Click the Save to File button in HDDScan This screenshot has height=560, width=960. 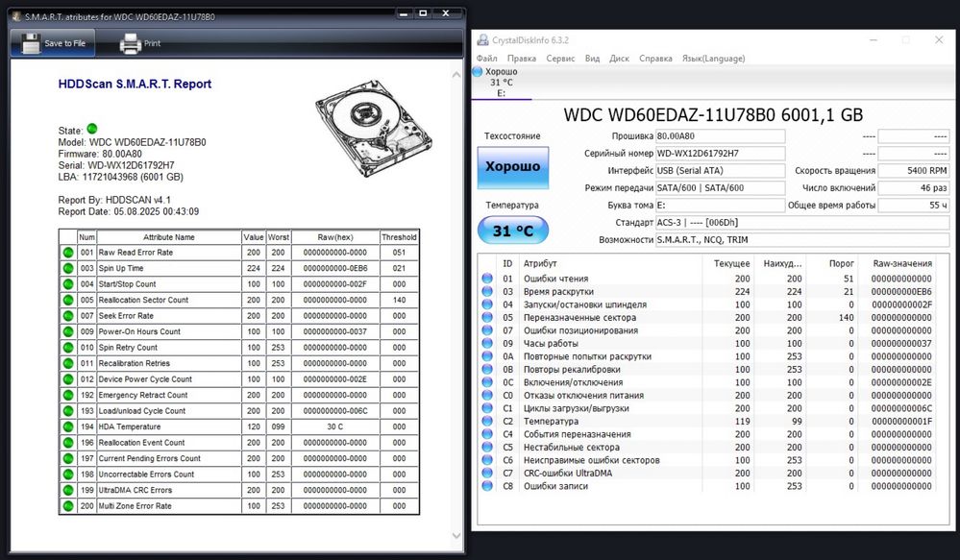(x=53, y=43)
